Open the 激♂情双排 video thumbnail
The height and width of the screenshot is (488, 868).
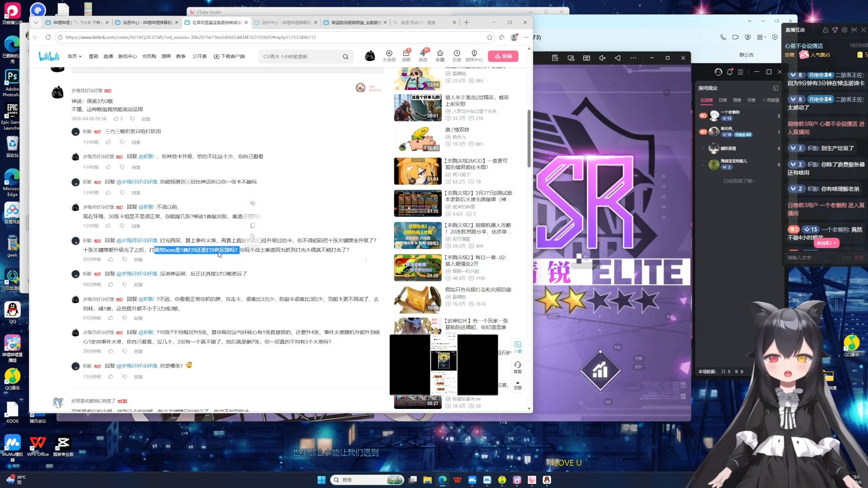coord(418,140)
